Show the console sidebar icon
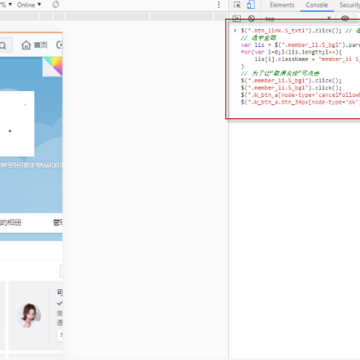This screenshot has width=360, height=360. pyautogui.click(x=236, y=18)
